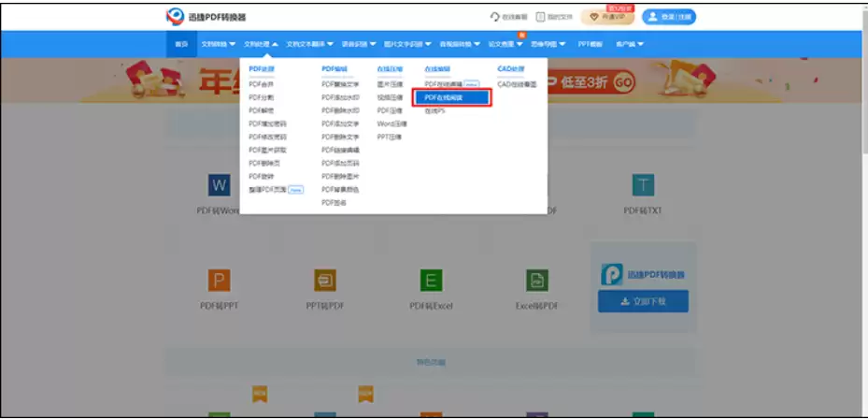The height and width of the screenshot is (420, 868).
Task: Click the PDF转PPT orange P icon
Action: [x=220, y=280]
